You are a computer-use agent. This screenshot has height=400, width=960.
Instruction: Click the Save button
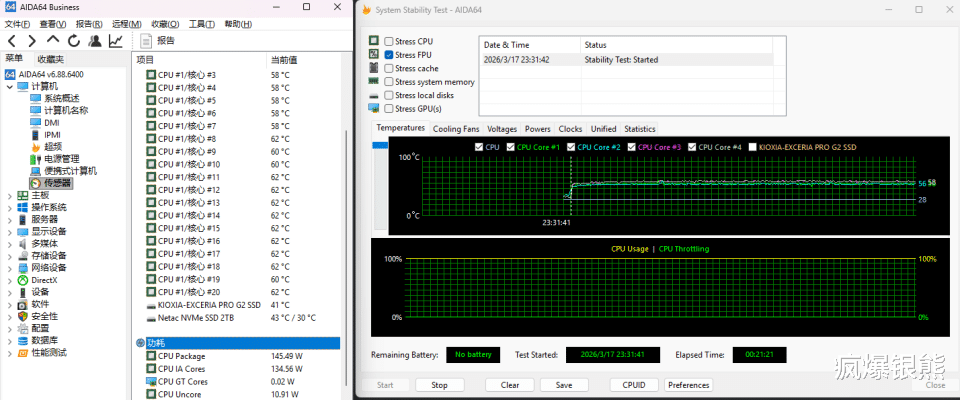click(x=564, y=385)
